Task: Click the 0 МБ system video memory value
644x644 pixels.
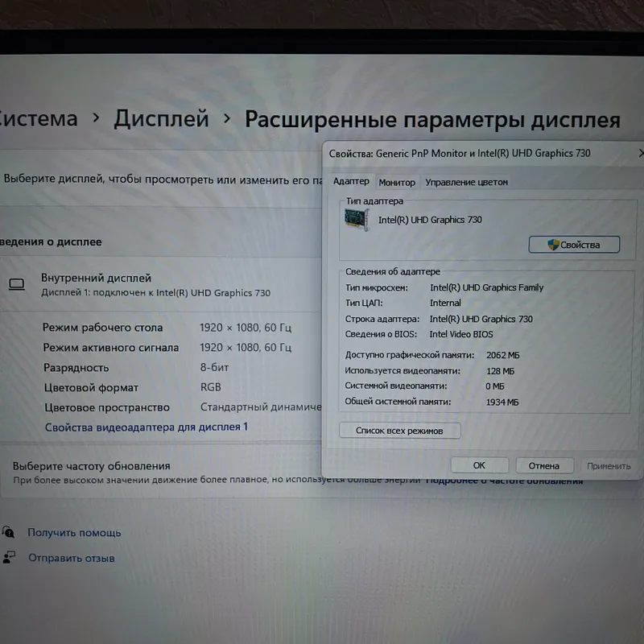Action: (x=495, y=386)
